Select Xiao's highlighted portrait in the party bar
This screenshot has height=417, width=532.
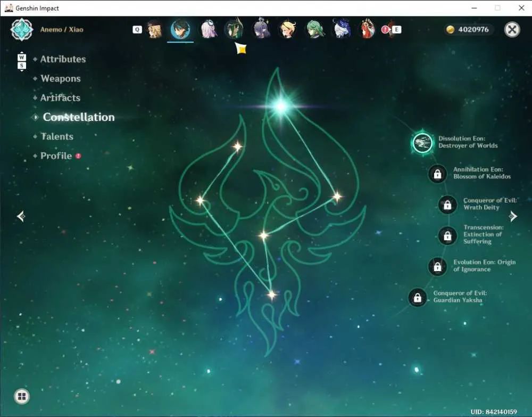[180, 29]
